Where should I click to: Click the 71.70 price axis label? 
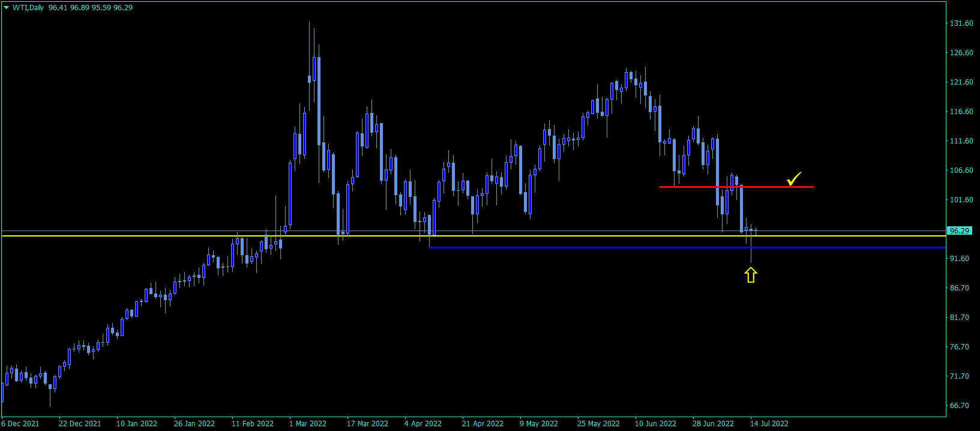click(960, 376)
